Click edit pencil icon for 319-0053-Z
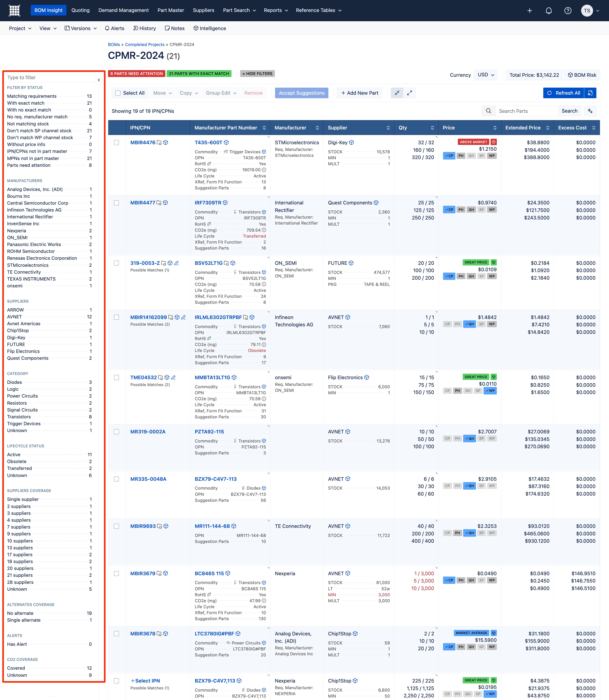This screenshot has height=700, width=609. click(x=176, y=263)
